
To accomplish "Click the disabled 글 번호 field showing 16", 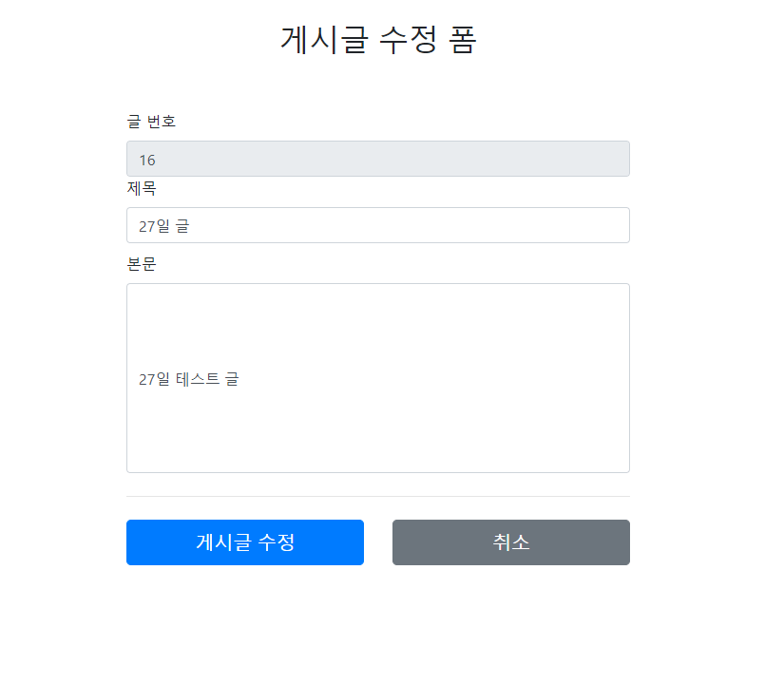I will 377,159.
